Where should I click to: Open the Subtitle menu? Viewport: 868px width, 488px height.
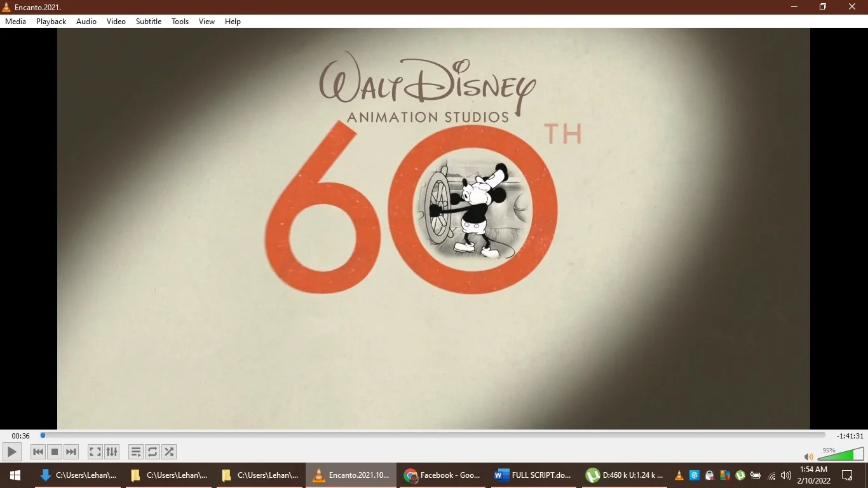(x=149, y=22)
